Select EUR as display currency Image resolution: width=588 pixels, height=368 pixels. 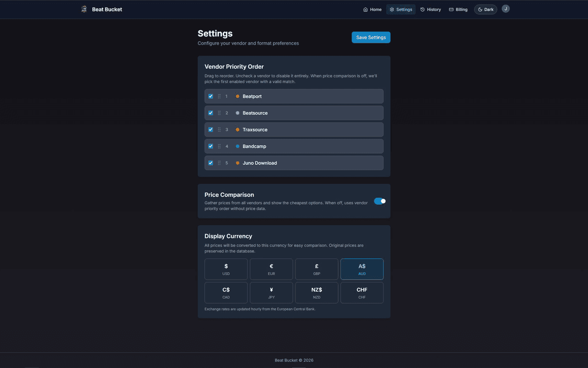point(271,269)
